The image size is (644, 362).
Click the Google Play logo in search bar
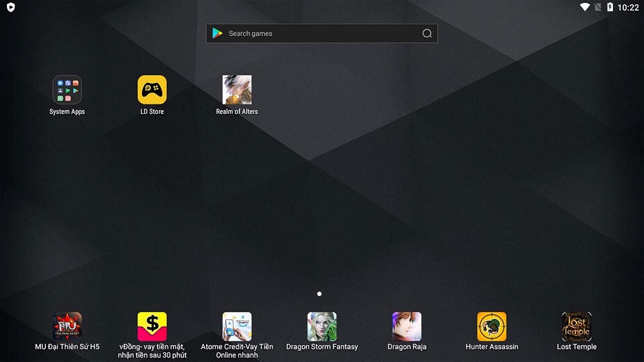tap(217, 33)
